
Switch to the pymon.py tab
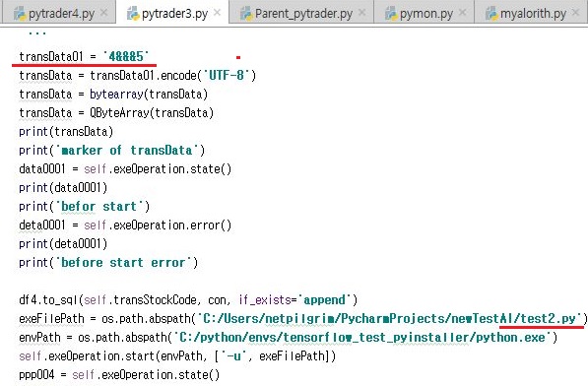click(425, 13)
